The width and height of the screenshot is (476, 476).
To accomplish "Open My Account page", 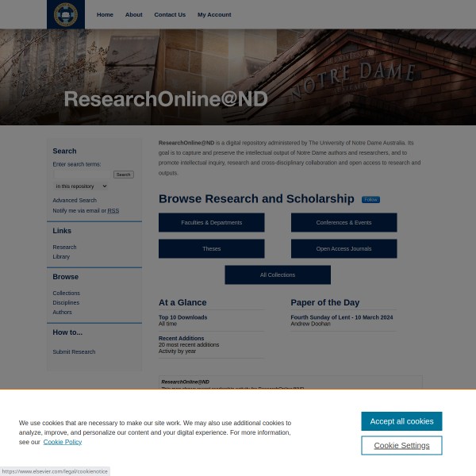I will [214, 14].
